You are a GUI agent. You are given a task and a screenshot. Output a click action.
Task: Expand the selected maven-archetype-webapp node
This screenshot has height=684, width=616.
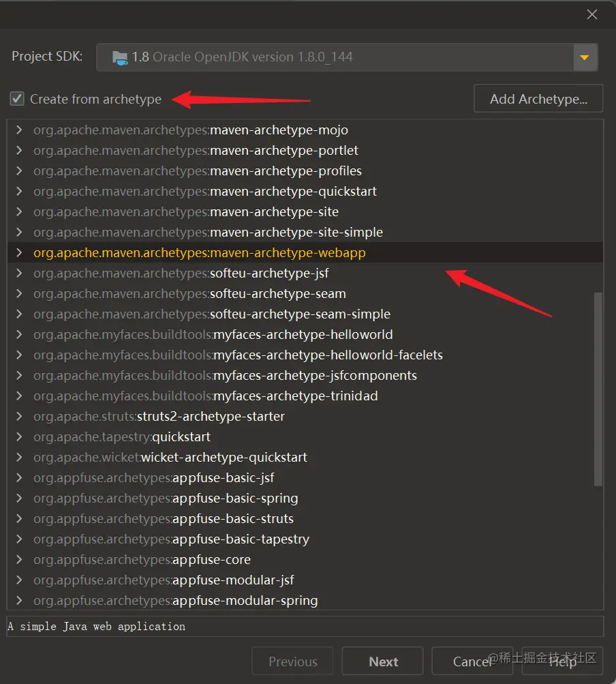click(x=19, y=252)
